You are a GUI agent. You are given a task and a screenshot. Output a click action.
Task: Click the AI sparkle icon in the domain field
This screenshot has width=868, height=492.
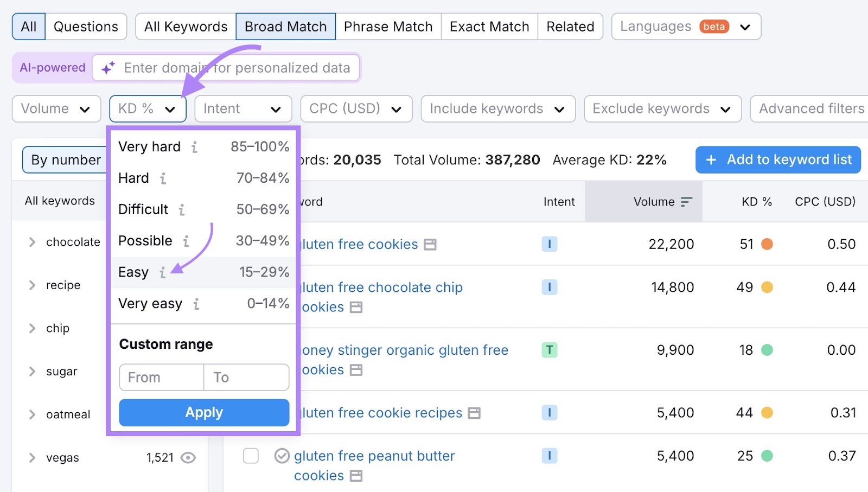(107, 67)
